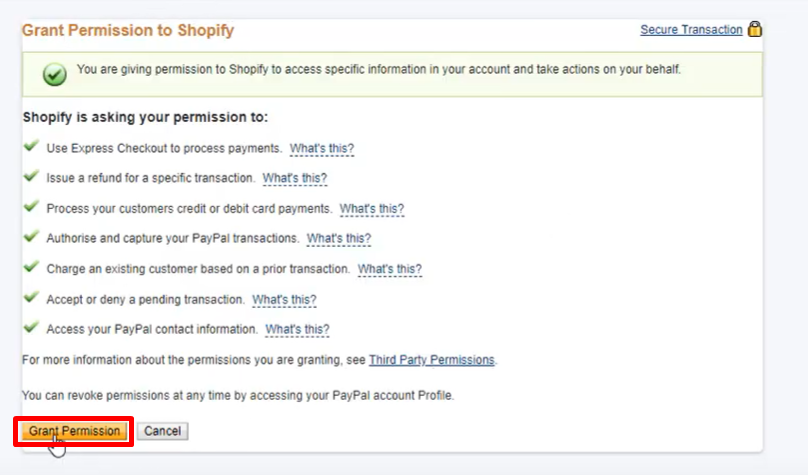
Task: Click checkmark beside Use Express Checkout
Action: coord(31,147)
